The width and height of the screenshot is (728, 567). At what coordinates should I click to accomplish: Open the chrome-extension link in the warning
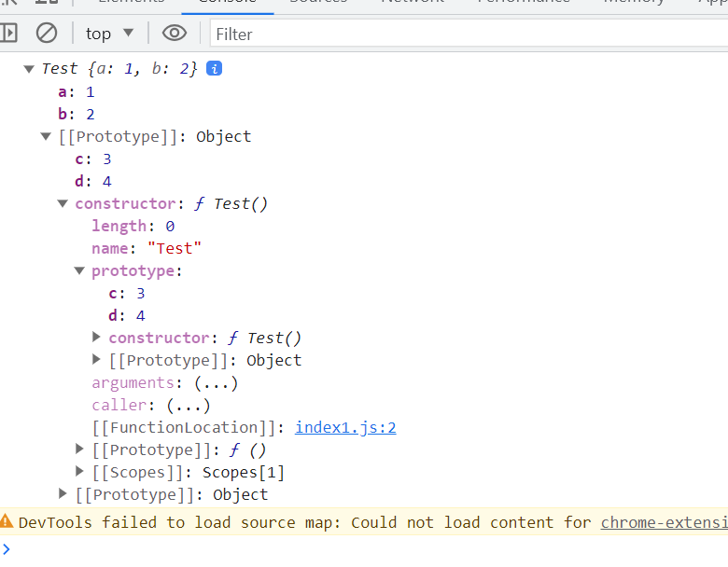coord(664,522)
